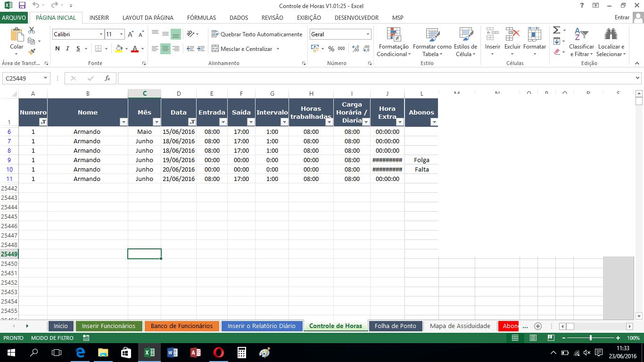
Task: Open Estilos de Célula gallery
Action: pyautogui.click(x=465, y=42)
